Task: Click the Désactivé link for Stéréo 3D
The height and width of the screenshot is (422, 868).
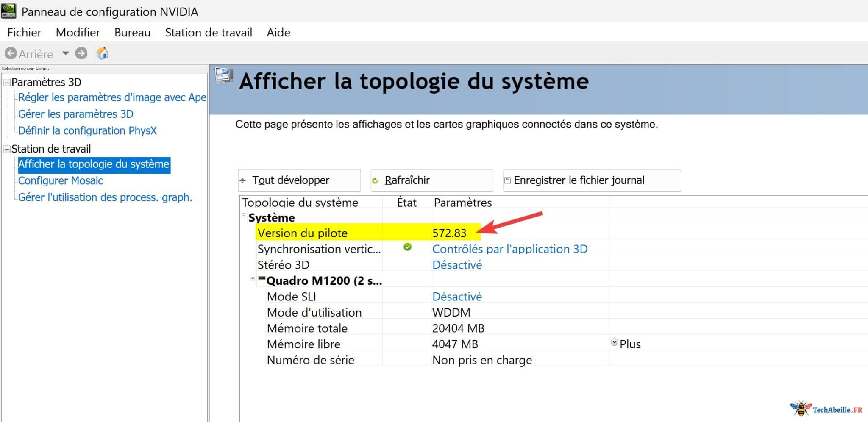Action: [x=457, y=265]
